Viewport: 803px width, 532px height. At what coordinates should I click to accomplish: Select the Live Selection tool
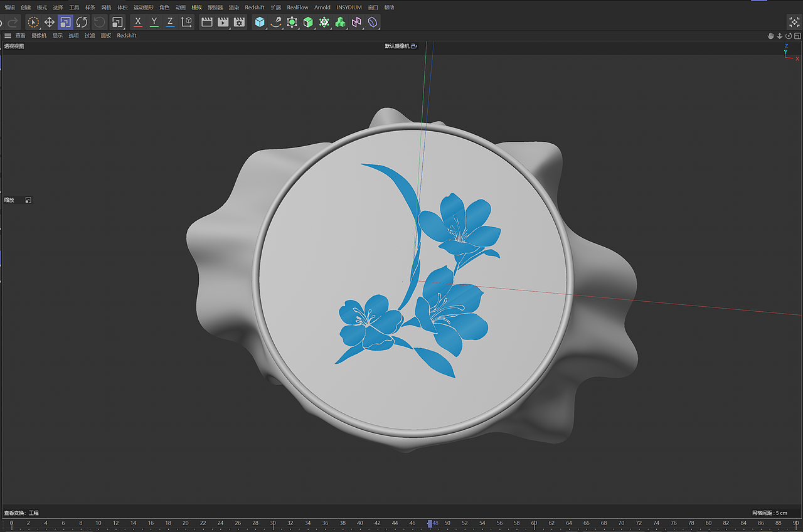(33, 22)
